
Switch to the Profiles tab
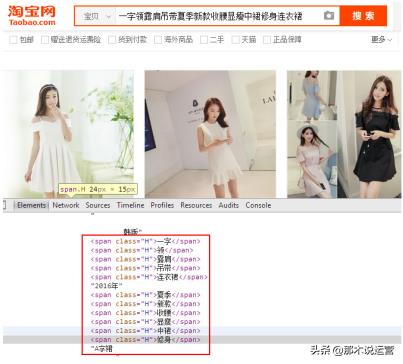[x=162, y=205]
